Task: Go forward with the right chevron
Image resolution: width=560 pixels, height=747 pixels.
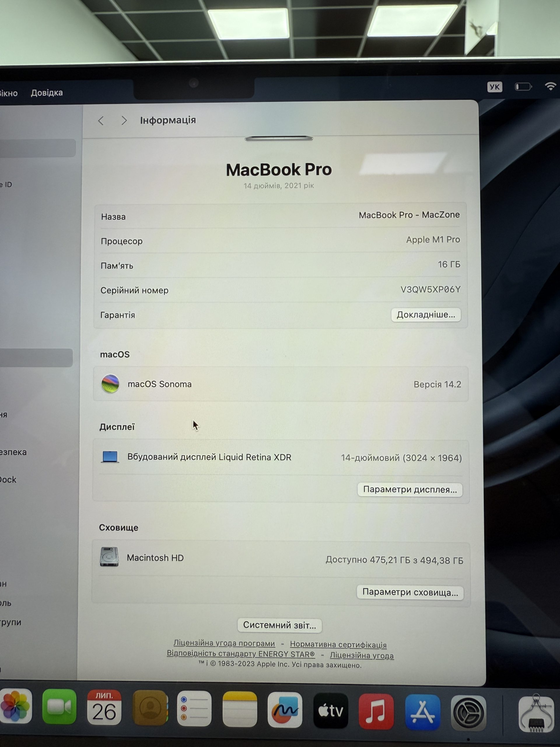Action: click(124, 120)
